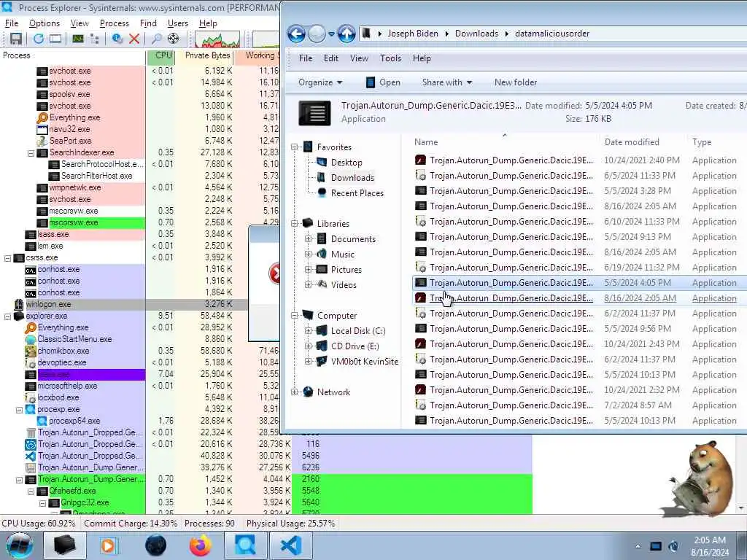747x560 pixels.
Task: Open the Find menu in Process Explorer
Action: tap(148, 23)
